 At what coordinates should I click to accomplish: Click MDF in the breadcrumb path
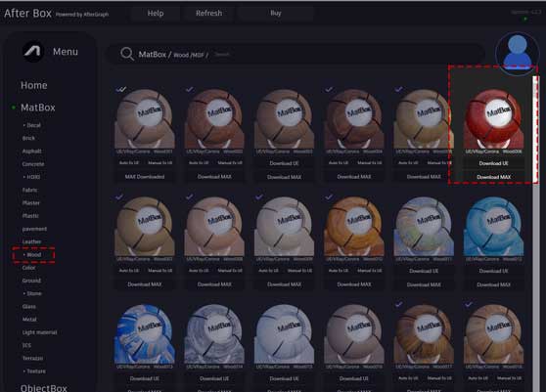[x=198, y=55]
